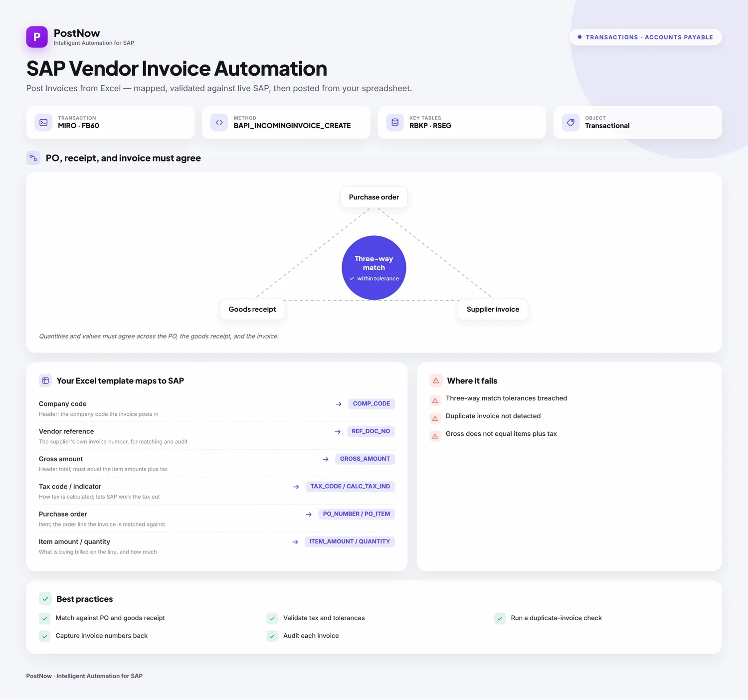This screenshot has height=700, width=748.
Task: Click check icon for Match against PO
Action: point(45,619)
